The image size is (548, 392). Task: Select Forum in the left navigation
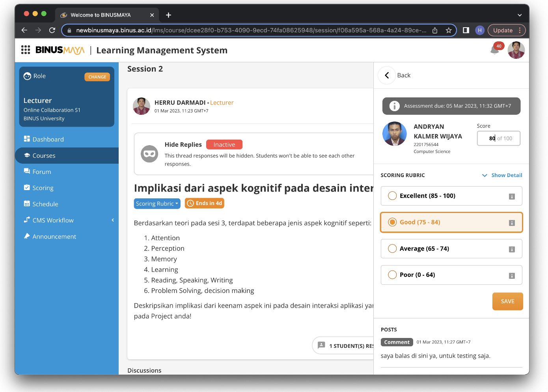41,172
